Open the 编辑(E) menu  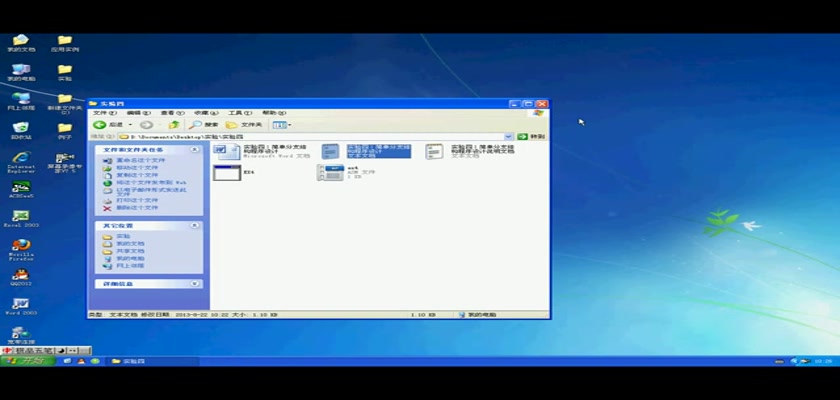138,113
